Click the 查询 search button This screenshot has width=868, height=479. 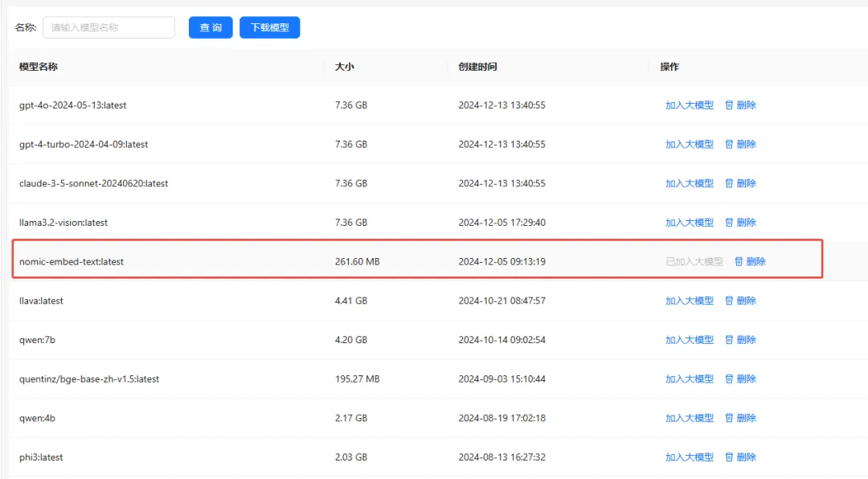pos(211,27)
